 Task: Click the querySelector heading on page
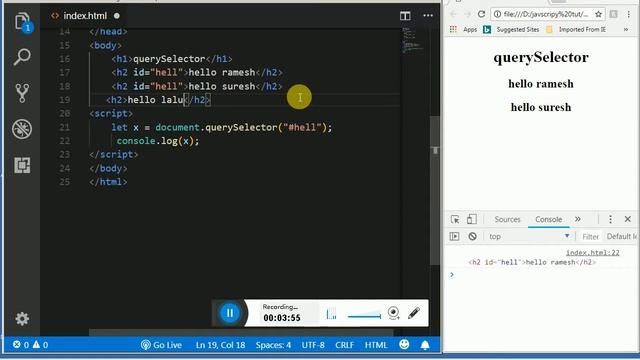[x=541, y=57]
